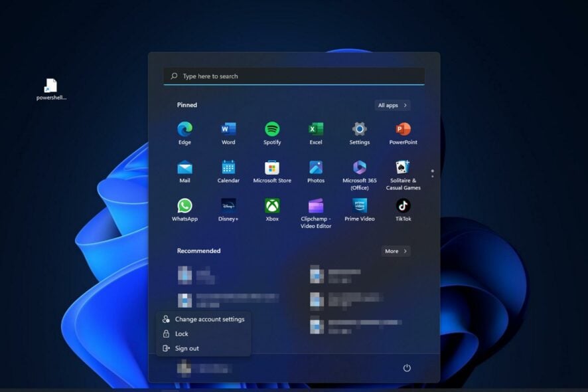Open the Edge browser
This screenshot has height=392, width=588.
click(x=184, y=134)
